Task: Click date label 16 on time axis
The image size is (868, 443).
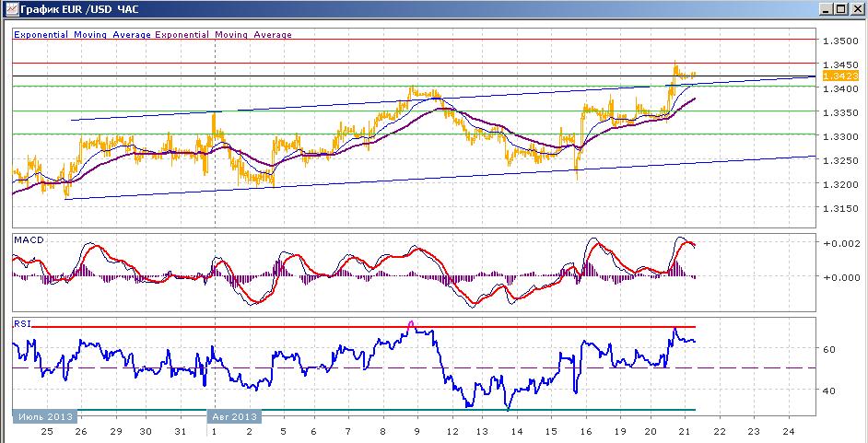Action: point(585,431)
